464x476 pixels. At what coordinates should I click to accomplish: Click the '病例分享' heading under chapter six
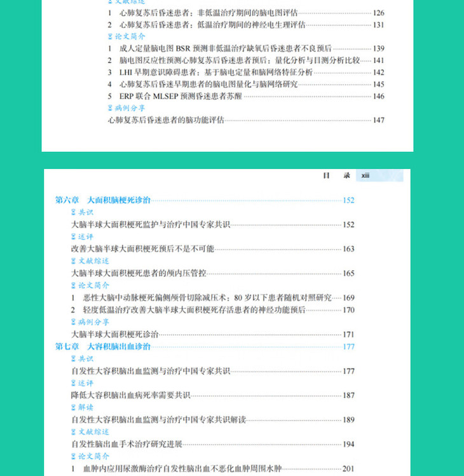tap(90, 322)
